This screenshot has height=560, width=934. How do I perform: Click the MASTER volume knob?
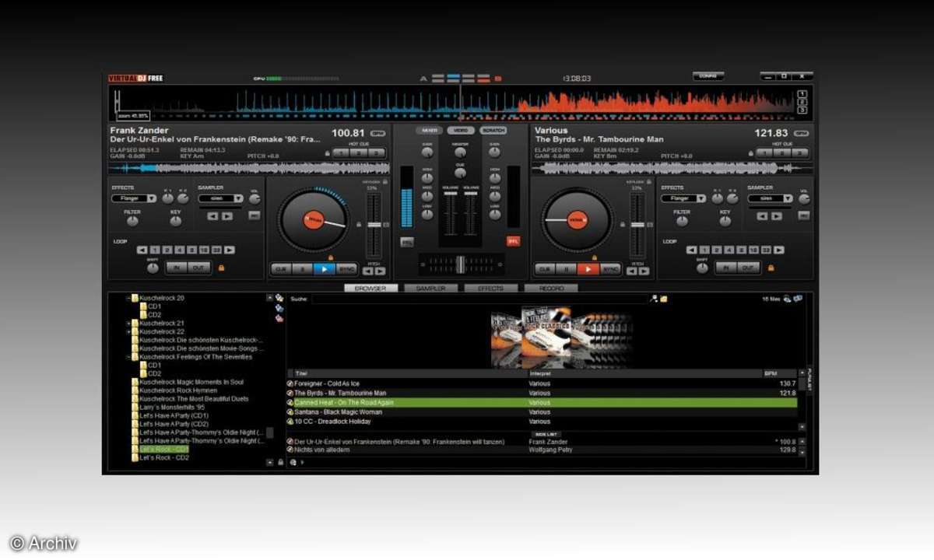click(461, 152)
